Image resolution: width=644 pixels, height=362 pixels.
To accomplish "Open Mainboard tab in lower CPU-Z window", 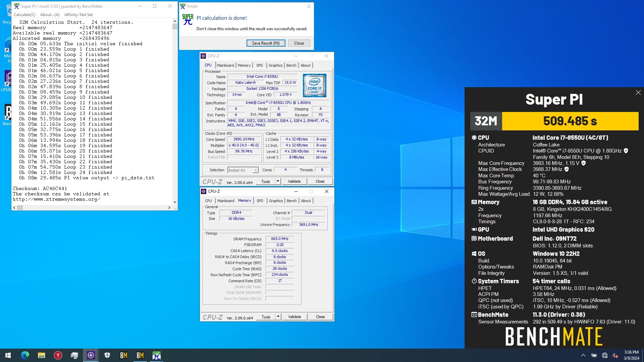I will coord(226,201).
